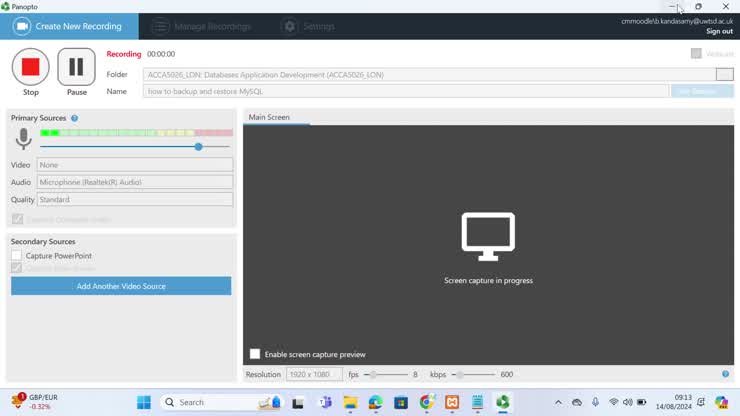Click the help icon beside kbps slider
740x416 pixels.
click(725, 374)
